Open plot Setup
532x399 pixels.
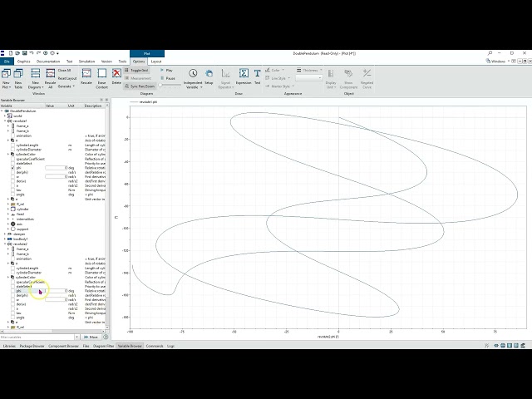click(209, 76)
